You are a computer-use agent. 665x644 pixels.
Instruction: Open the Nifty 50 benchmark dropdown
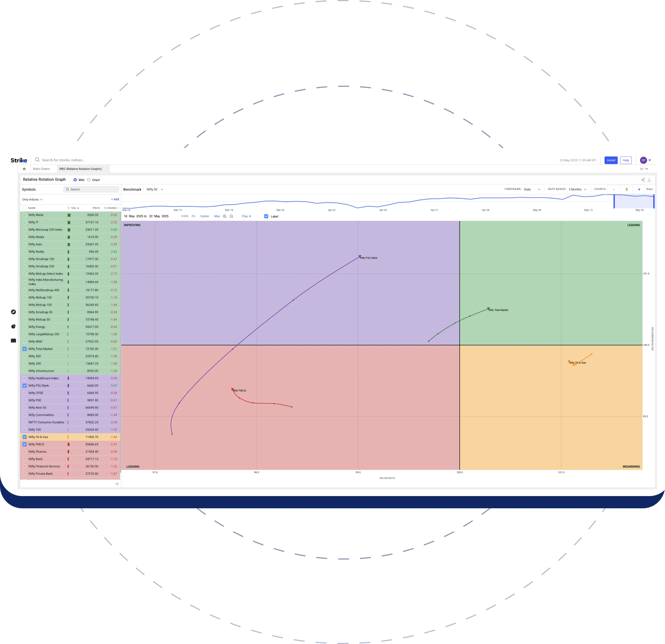click(x=155, y=189)
